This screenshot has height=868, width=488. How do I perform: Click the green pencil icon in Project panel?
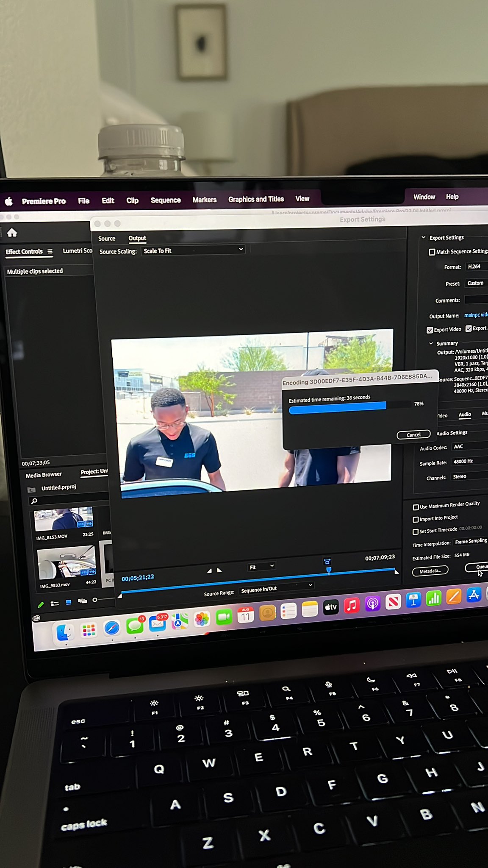click(41, 604)
